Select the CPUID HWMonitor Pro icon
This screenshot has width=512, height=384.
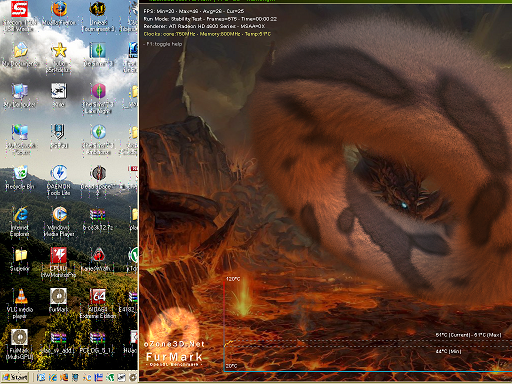[59, 262]
